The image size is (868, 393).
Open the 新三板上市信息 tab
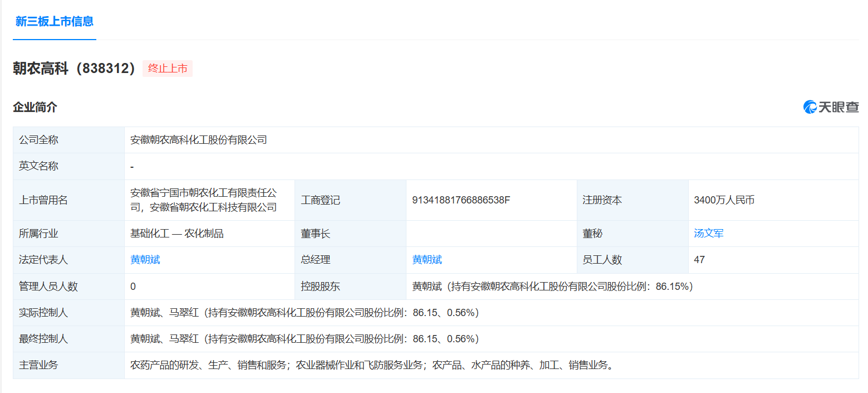point(55,21)
